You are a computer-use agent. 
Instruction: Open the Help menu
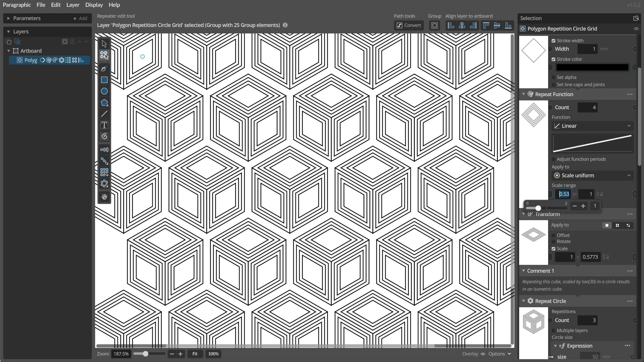coord(114,5)
